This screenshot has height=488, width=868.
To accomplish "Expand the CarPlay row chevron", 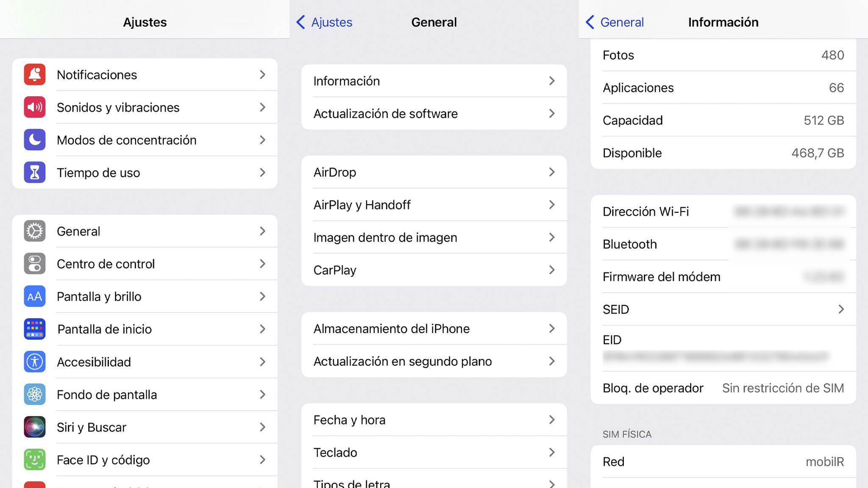I will (x=552, y=270).
